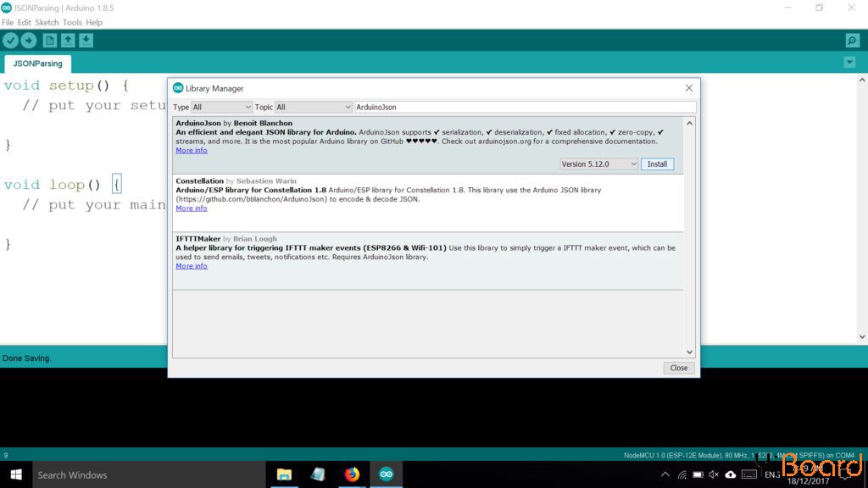868x488 pixels.
Task: Select the JSONParsing sketch tab
Action: pyautogui.click(x=37, y=64)
